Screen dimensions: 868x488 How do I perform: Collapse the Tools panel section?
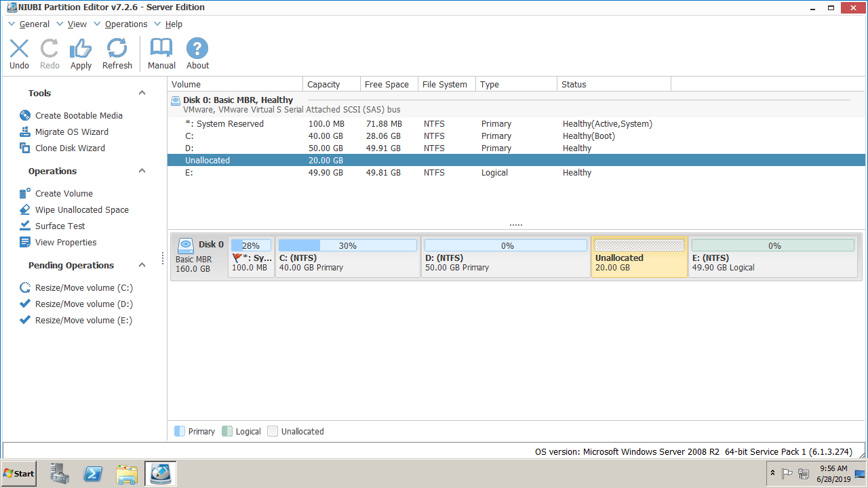[142, 94]
